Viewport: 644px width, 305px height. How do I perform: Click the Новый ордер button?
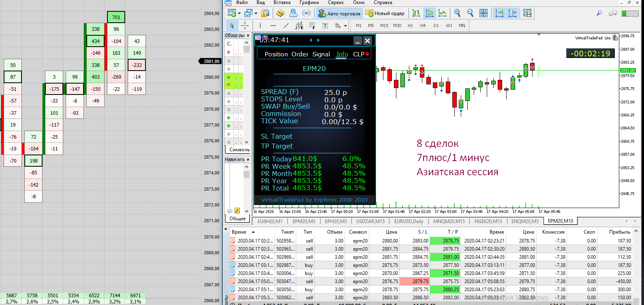pos(385,13)
